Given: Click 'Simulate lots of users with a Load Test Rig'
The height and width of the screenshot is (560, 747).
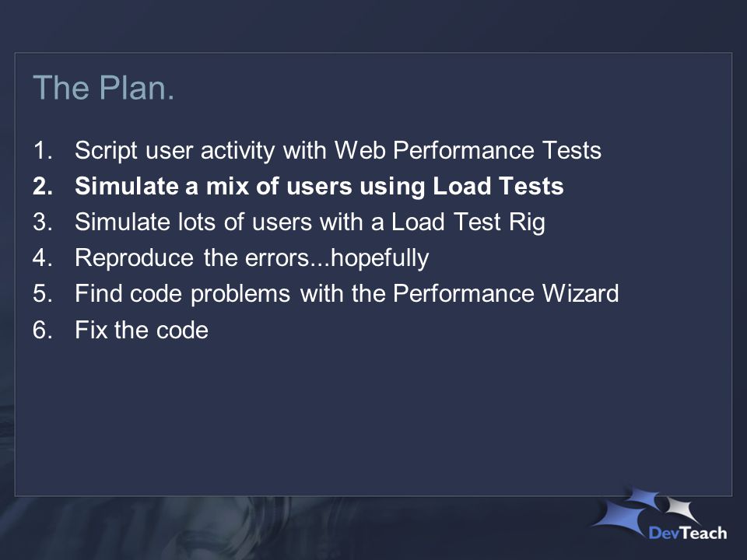Looking at the screenshot, I should pyautogui.click(x=310, y=222).
